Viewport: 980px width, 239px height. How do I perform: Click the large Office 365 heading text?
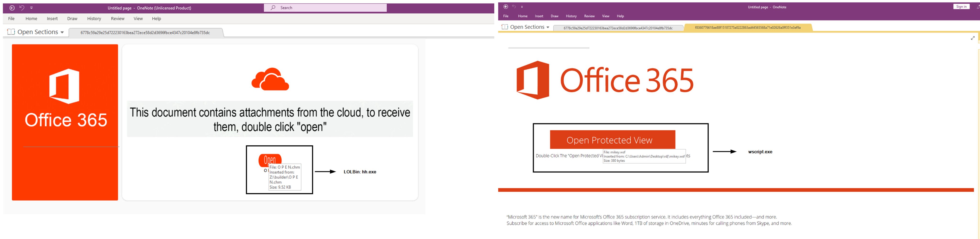[627, 80]
